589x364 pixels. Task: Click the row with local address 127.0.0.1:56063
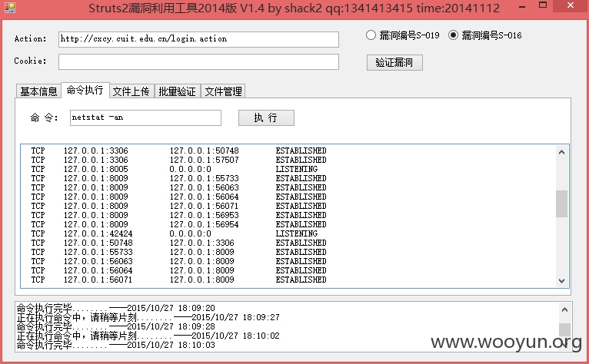(179, 262)
